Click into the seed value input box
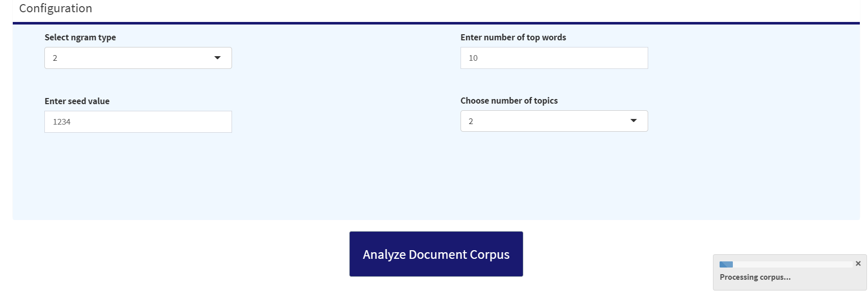 click(138, 122)
